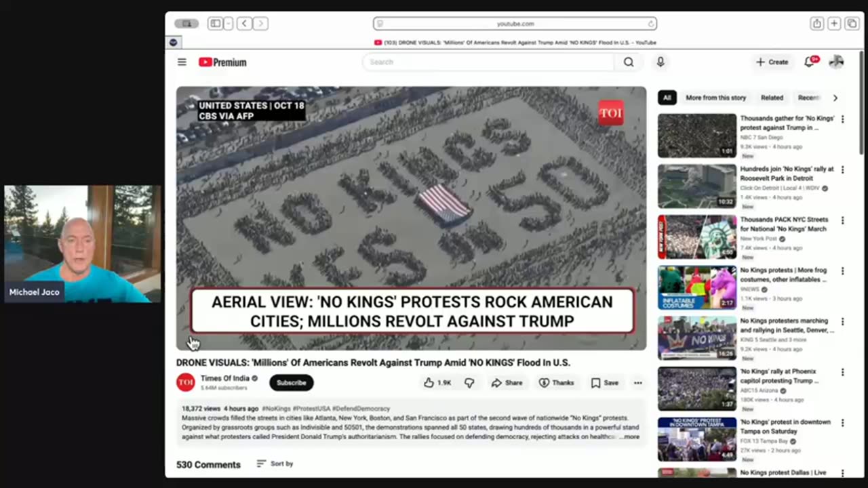868x488 pixels.
Task: Click the #ProtestUSA hashtag
Action: 311,409
